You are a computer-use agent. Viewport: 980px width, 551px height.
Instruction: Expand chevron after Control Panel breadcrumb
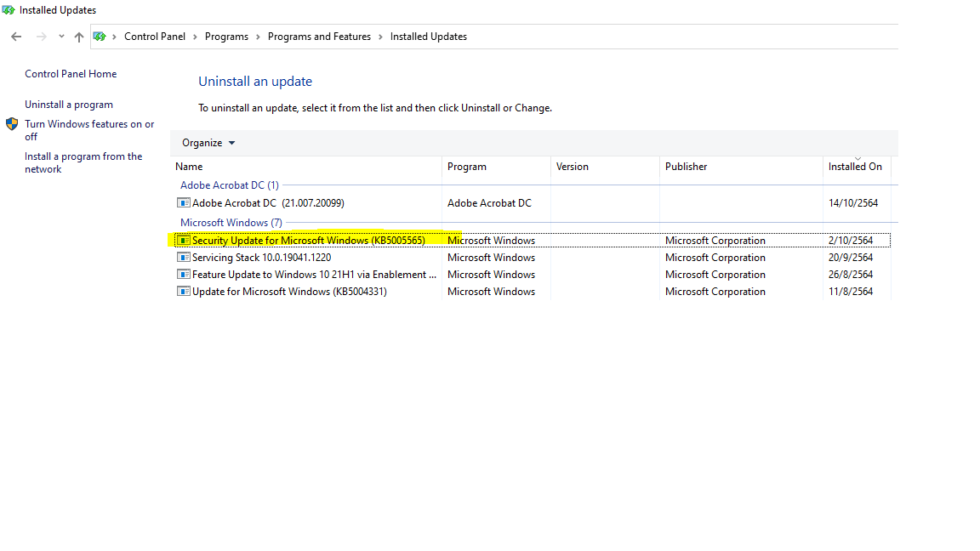click(x=195, y=37)
